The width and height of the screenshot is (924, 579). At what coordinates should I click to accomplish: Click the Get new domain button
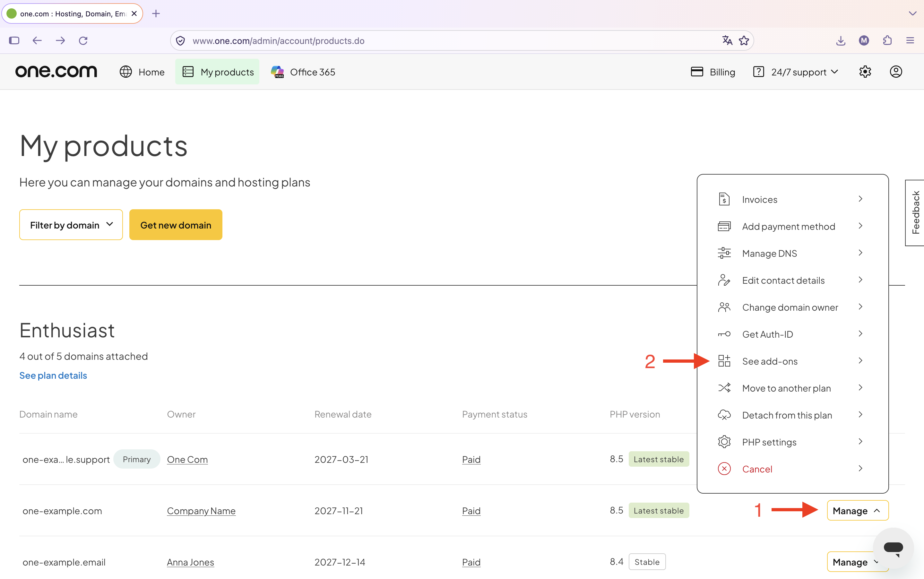(x=176, y=225)
